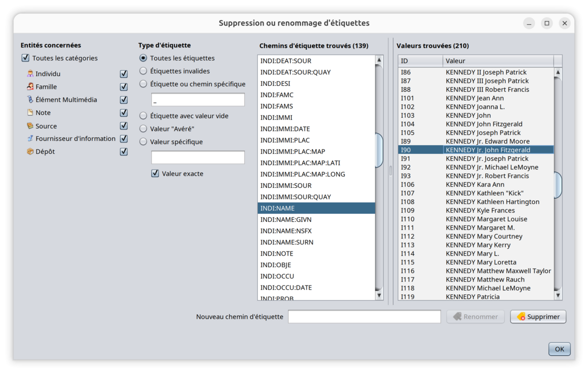
Task: Click the Élément Multimédia icon
Action: (x=30, y=100)
